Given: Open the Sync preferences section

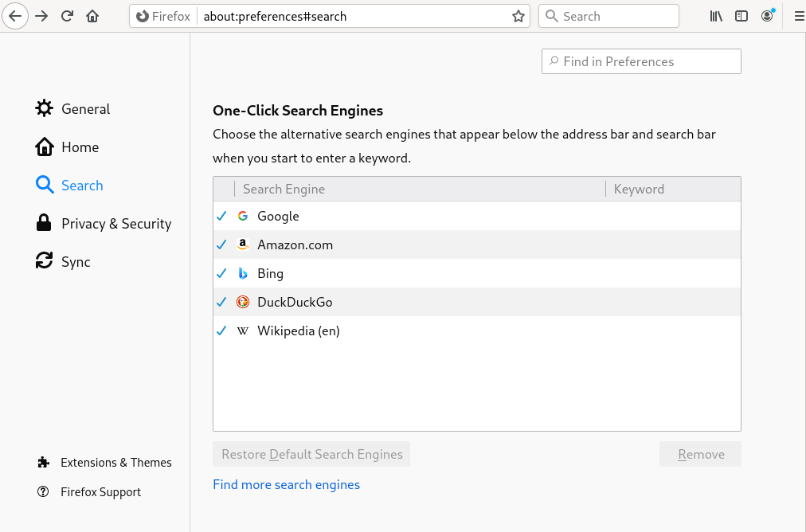Looking at the screenshot, I should coord(75,262).
